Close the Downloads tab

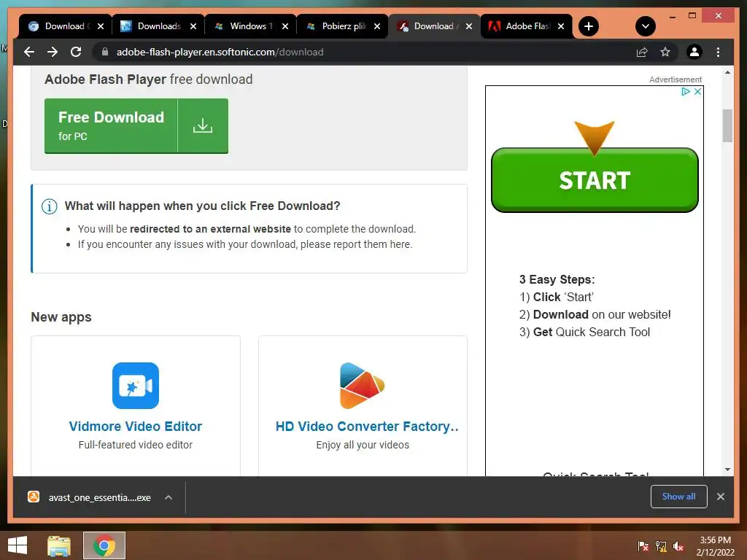coord(193,26)
